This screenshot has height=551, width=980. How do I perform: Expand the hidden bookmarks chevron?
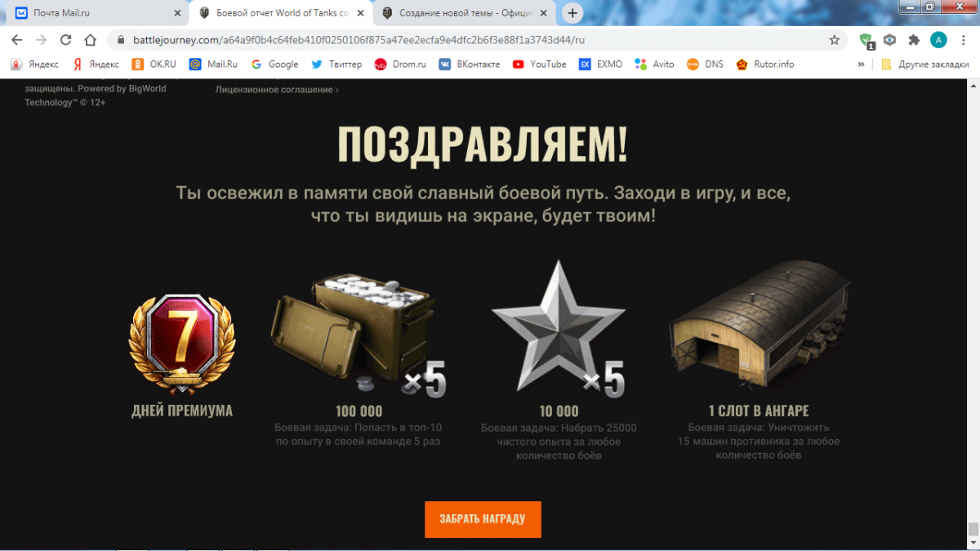[x=861, y=64]
